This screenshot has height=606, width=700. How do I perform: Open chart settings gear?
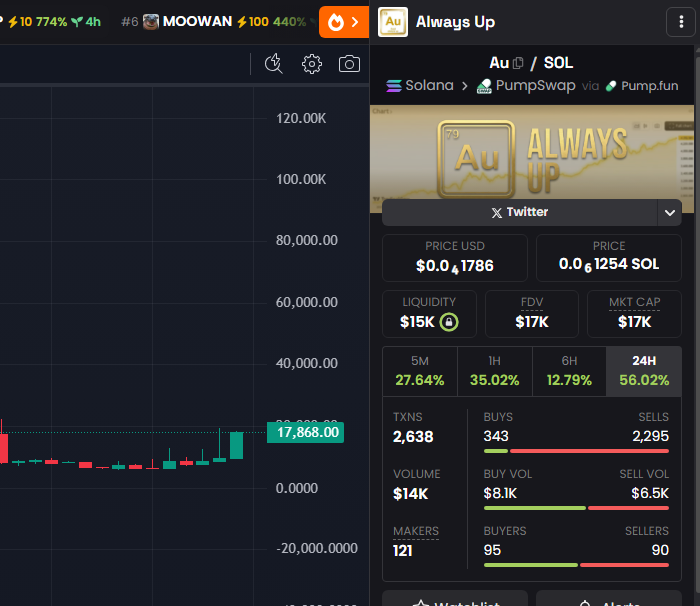(x=312, y=64)
